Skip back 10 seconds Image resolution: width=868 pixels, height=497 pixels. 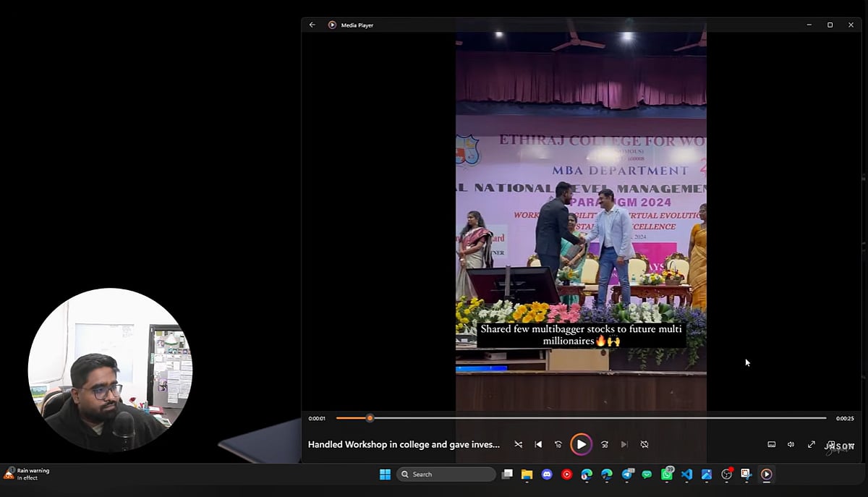pos(558,444)
